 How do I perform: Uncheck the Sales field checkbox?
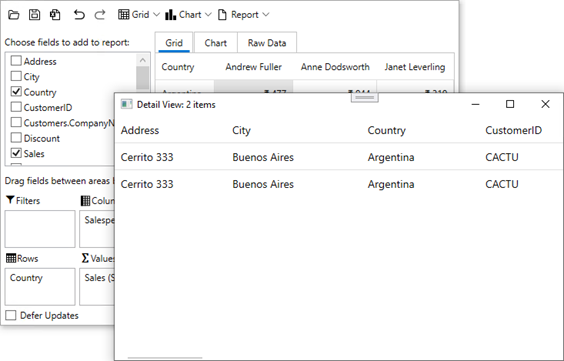coord(16,153)
